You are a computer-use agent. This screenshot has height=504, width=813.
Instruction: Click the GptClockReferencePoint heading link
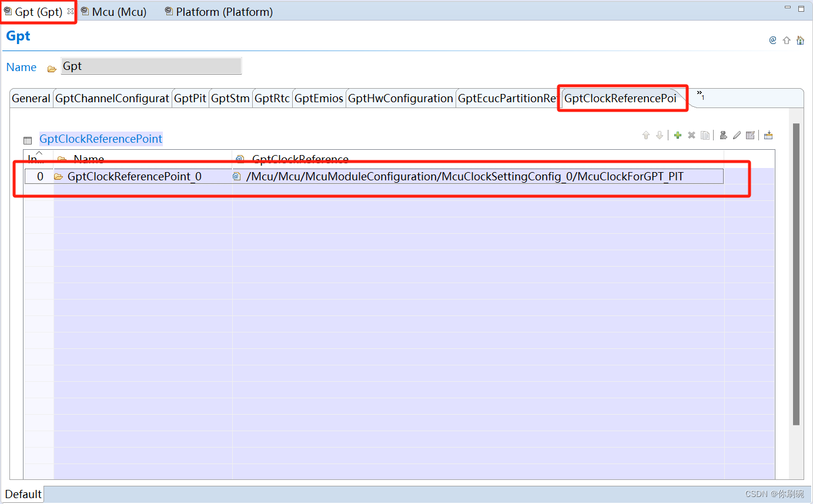(101, 139)
